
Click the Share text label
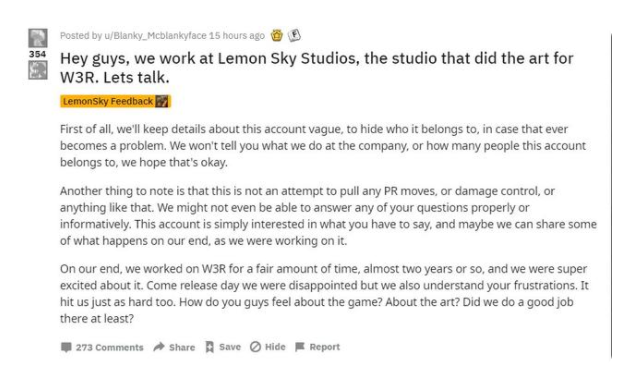[x=182, y=347]
